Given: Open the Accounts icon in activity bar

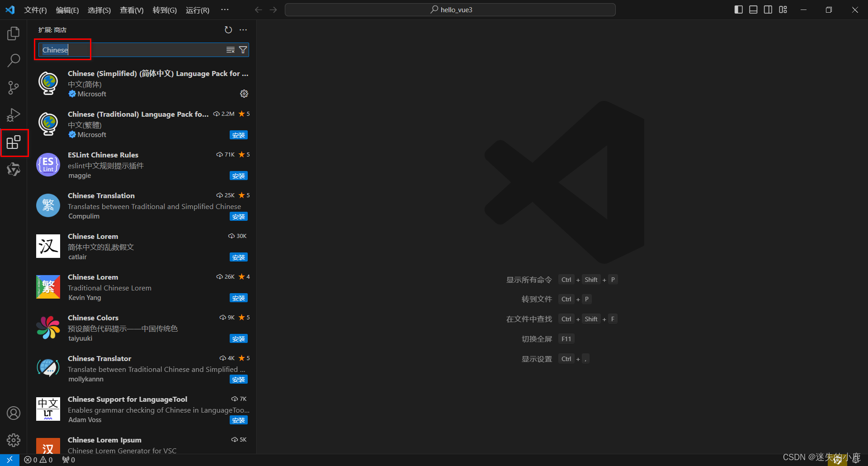Looking at the screenshot, I should tap(14, 413).
